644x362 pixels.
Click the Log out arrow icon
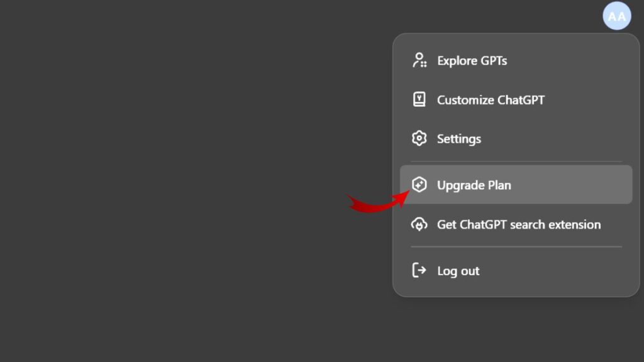coord(419,270)
